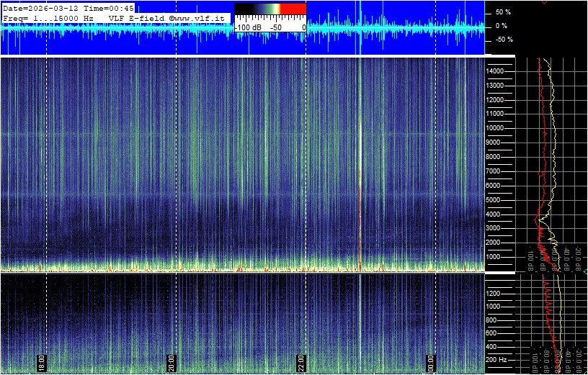Click the Freq= 1...15000 Hz label
This screenshot has width=588, height=375.
48,17
